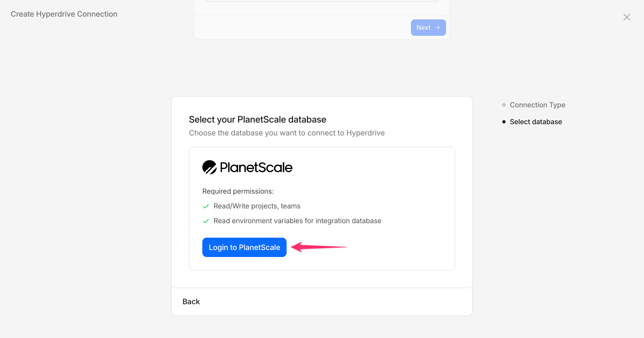Click the X icon to dismiss the dialog
This screenshot has width=644, height=338.
click(x=627, y=17)
